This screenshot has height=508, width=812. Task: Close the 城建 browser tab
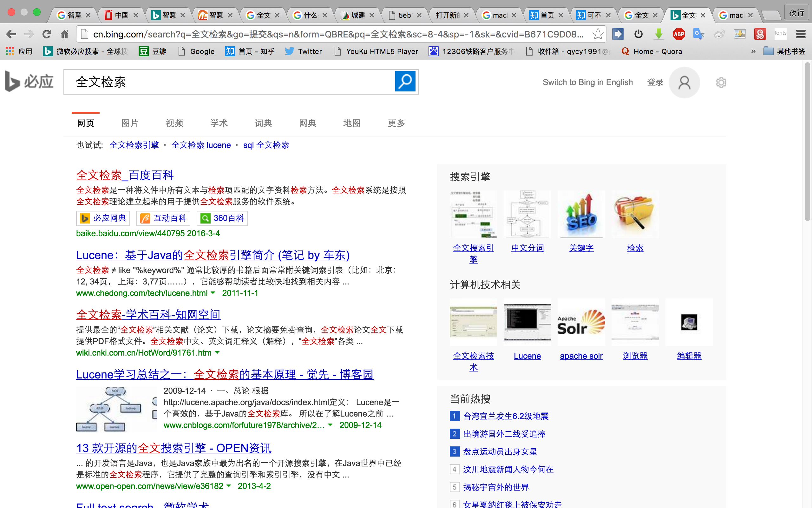371,15
